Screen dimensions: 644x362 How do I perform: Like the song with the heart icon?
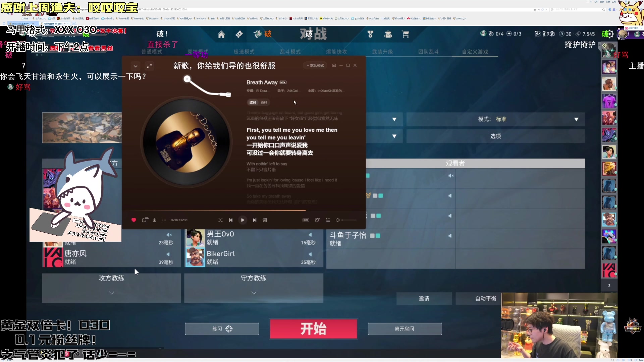click(x=133, y=220)
